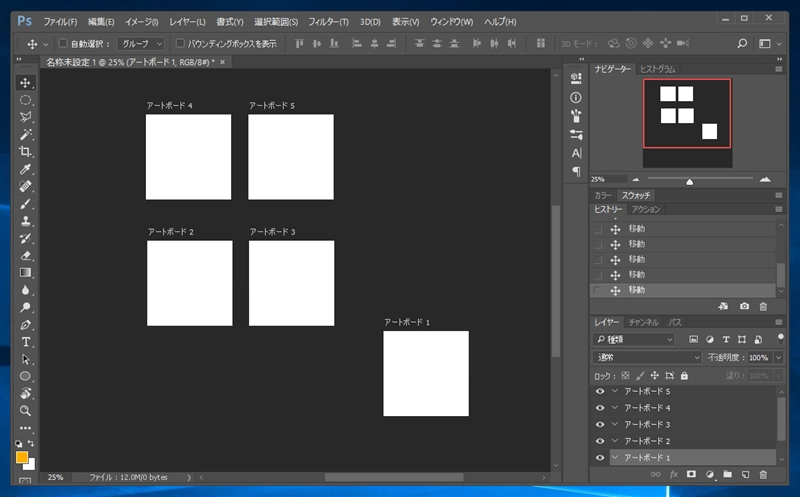Open the グループ dropdown in the options bar

pyautogui.click(x=140, y=44)
